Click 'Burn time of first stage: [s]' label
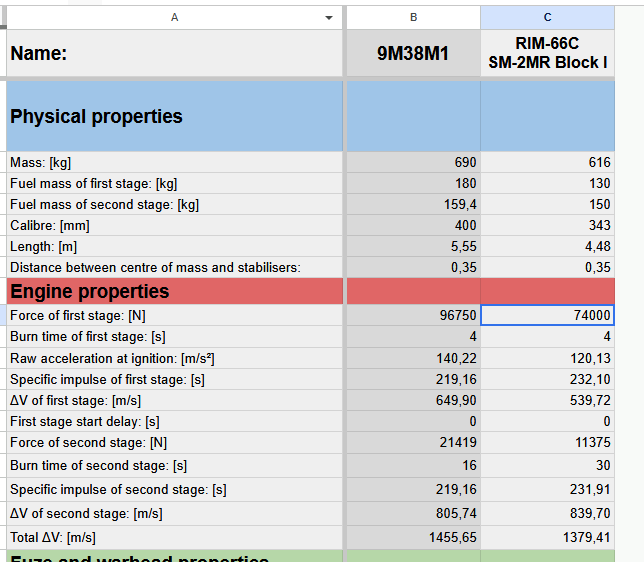The image size is (644, 562). 88,336
